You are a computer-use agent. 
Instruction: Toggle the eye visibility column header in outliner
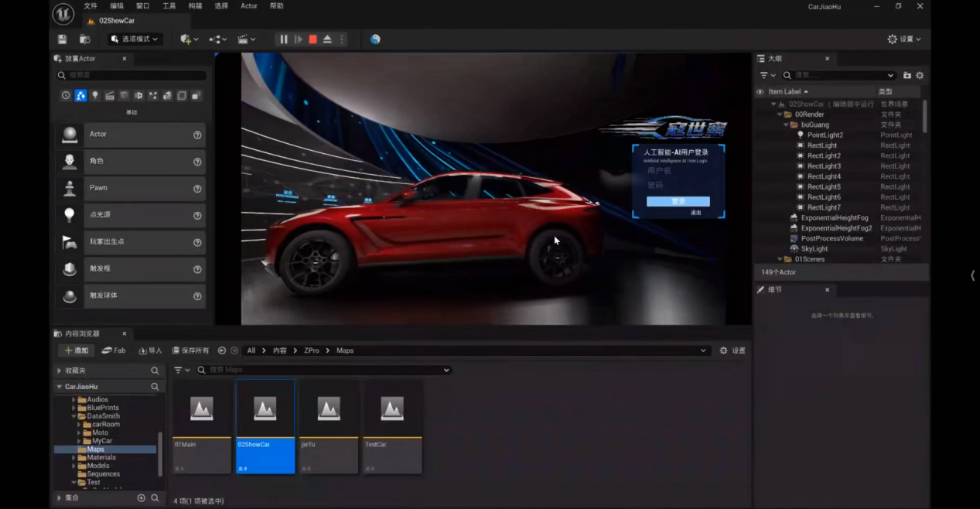(x=760, y=92)
